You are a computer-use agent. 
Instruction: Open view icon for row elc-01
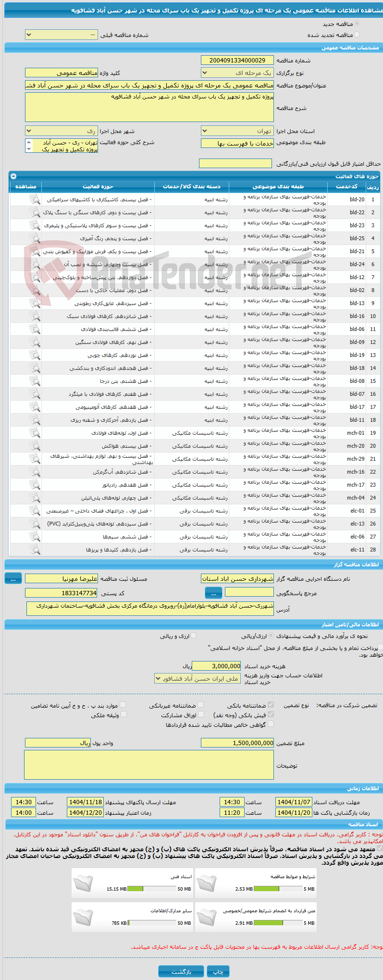pyautogui.click(x=35, y=511)
